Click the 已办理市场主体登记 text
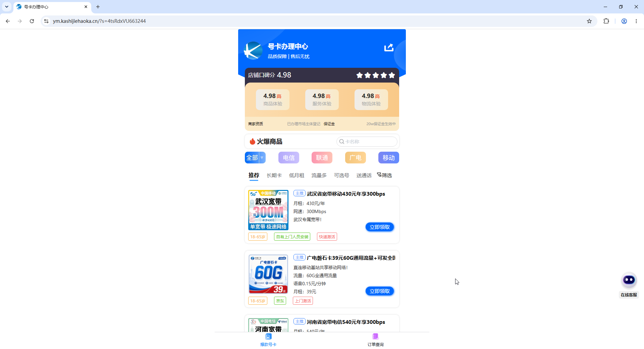The image size is (644, 349). (x=304, y=124)
